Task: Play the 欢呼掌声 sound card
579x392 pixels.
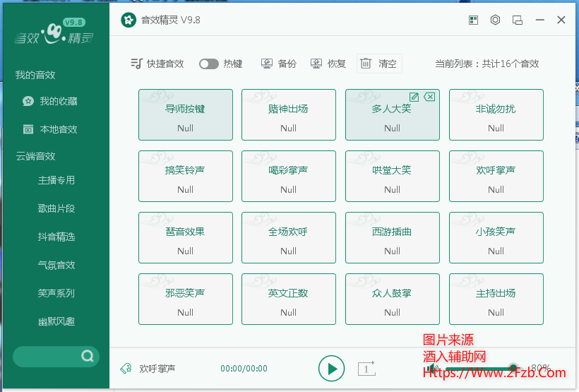Action: (496, 177)
